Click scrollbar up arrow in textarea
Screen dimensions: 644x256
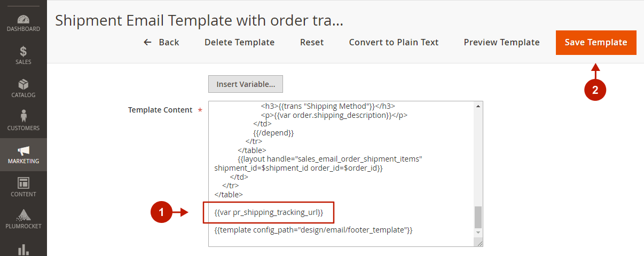[478, 106]
